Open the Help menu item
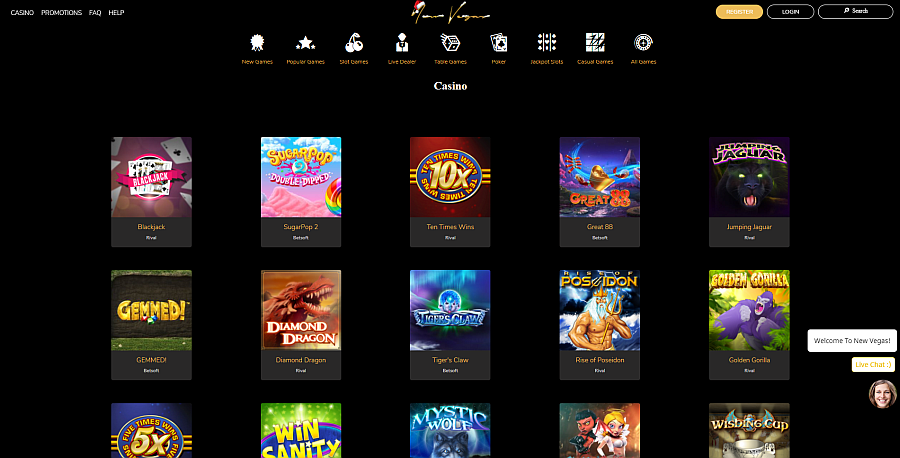This screenshot has width=900, height=458. (x=117, y=13)
